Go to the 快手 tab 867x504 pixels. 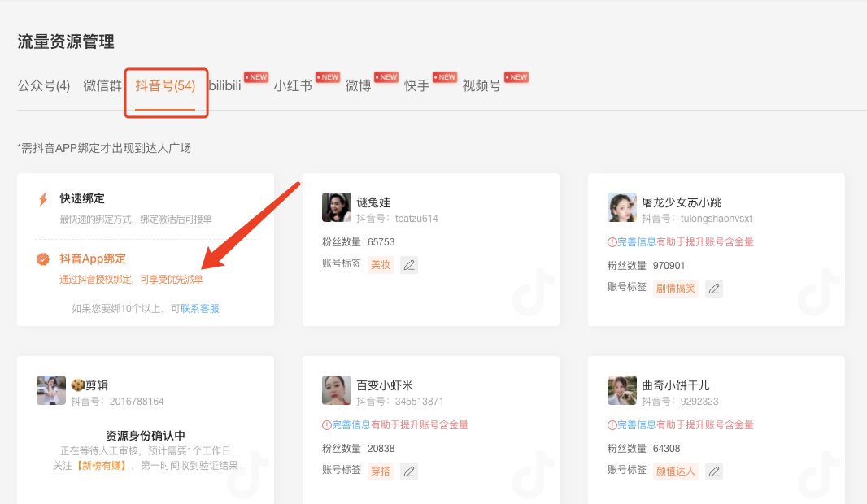click(417, 85)
